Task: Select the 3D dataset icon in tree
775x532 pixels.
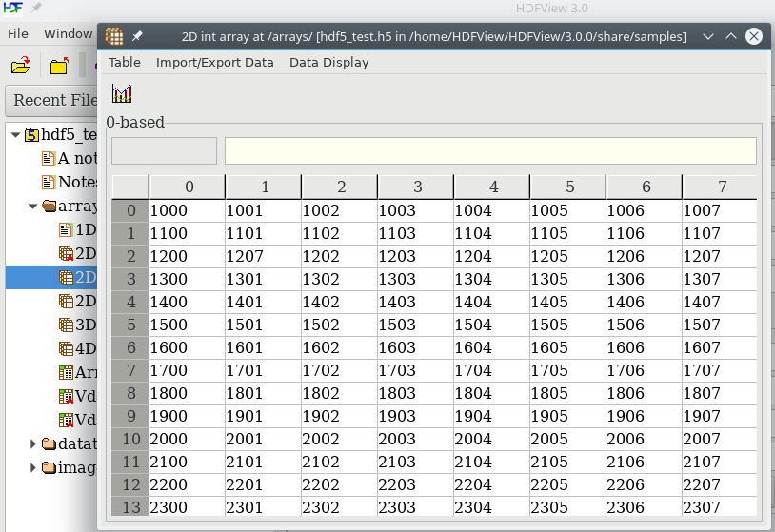Action: pos(66,325)
